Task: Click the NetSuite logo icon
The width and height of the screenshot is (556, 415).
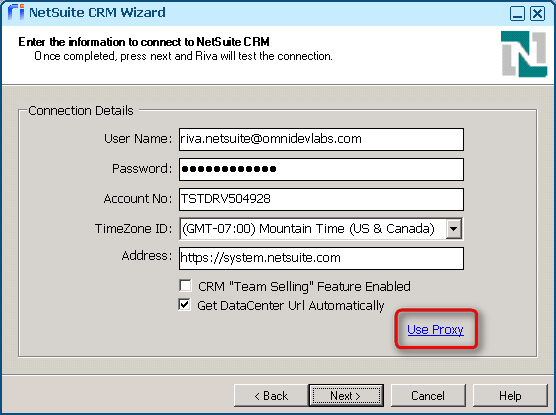Action: [524, 54]
